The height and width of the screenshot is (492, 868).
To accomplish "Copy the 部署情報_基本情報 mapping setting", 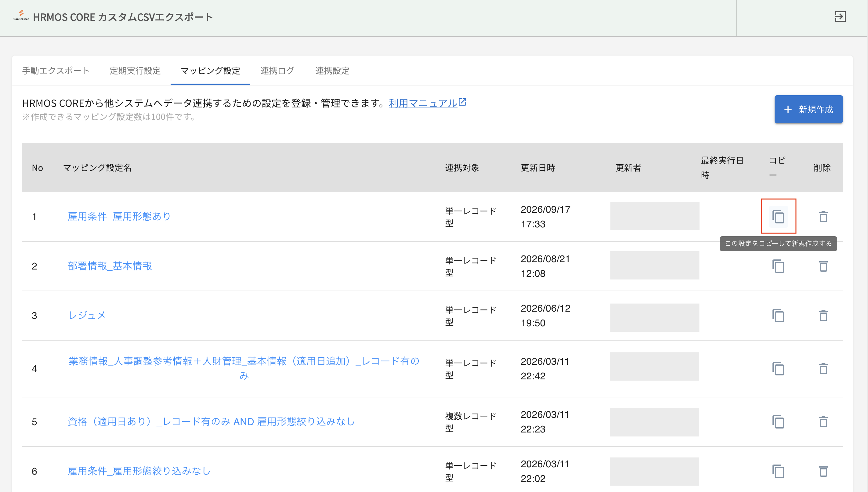I will 778,266.
